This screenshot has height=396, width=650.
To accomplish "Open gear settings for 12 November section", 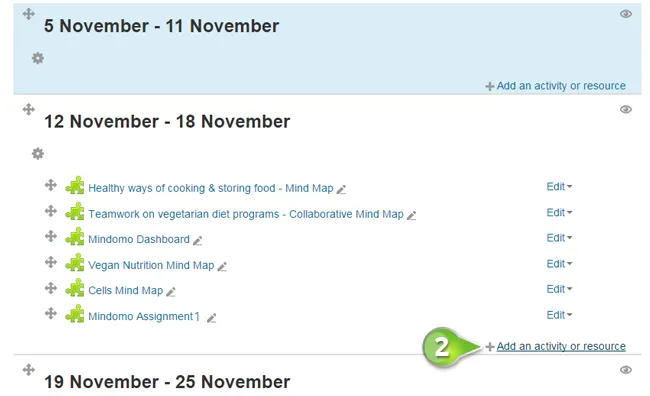I will click(x=38, y=154).
